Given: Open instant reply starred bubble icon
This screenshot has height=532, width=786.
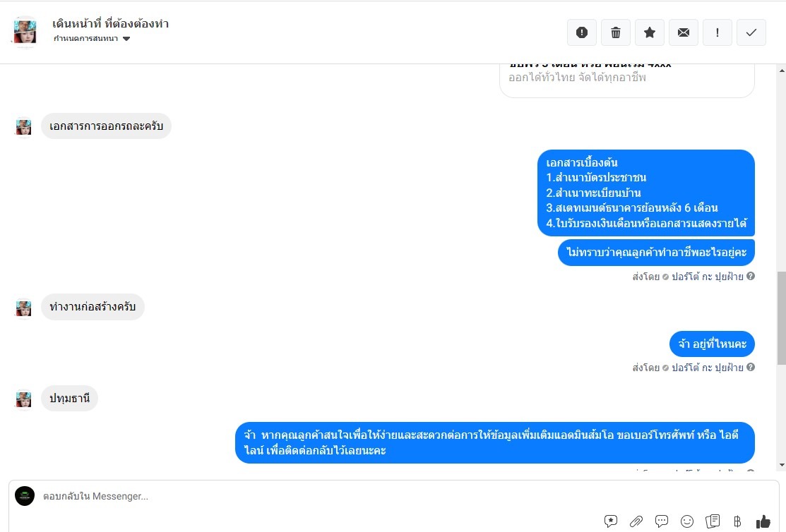Looking at the screenshot, I should 611,521.
